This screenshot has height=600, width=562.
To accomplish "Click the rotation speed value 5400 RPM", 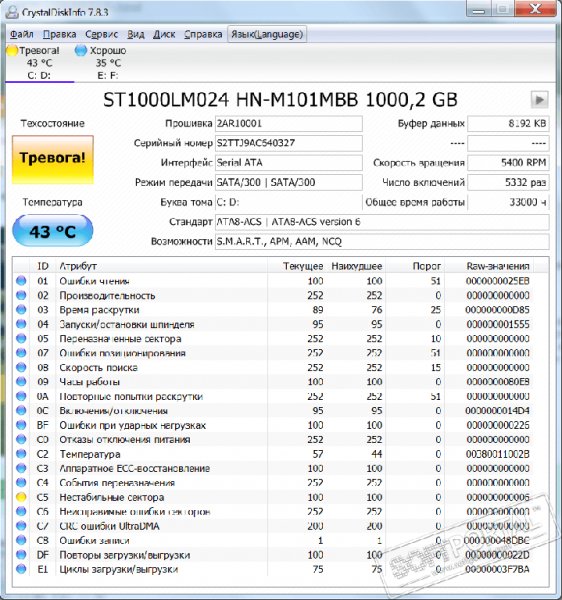I will click(x=508, y=163).
